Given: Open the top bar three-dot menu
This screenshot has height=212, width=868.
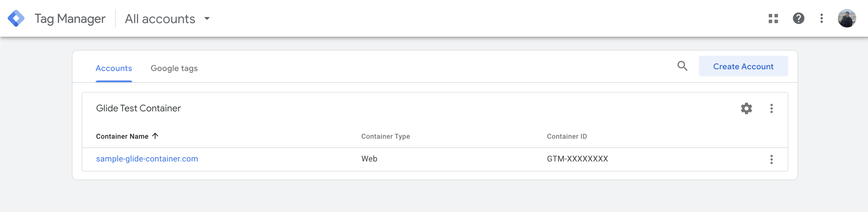Looking at the screenshot, I should pos(821,18).
